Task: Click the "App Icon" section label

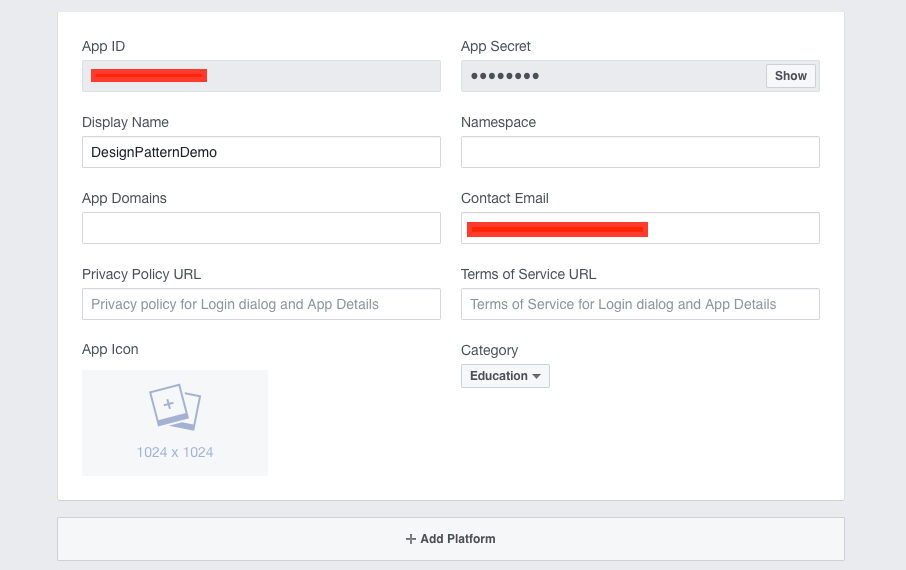Action: click(110, 349)
